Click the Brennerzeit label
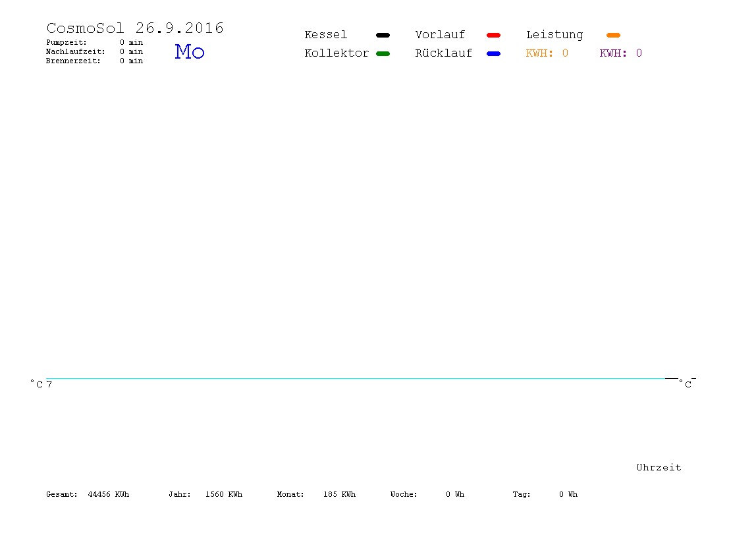Image resolution: width=756 pixels, height=535 pixels. (x=73, y=61)
